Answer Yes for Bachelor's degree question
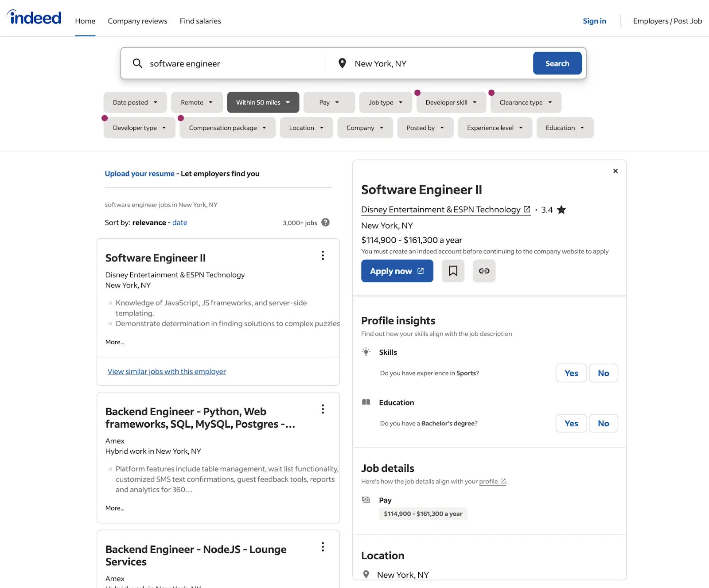 [571, 423]
